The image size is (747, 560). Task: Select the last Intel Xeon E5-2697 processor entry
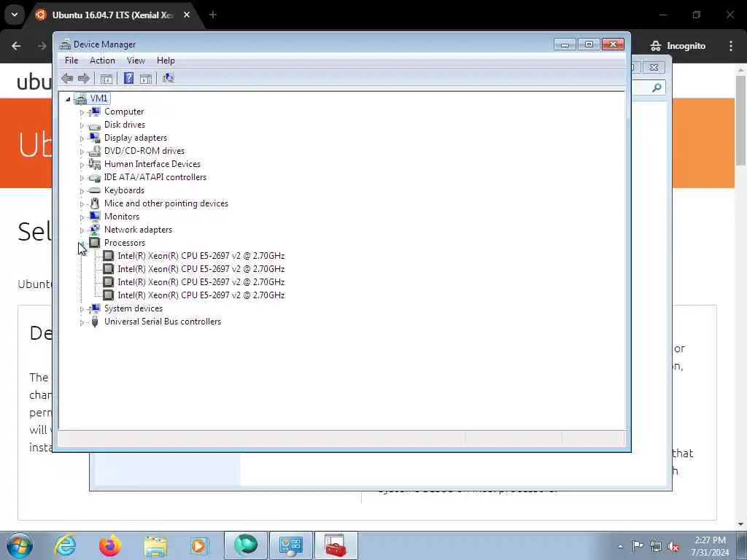pyautogui.click(x=201, y=295)
